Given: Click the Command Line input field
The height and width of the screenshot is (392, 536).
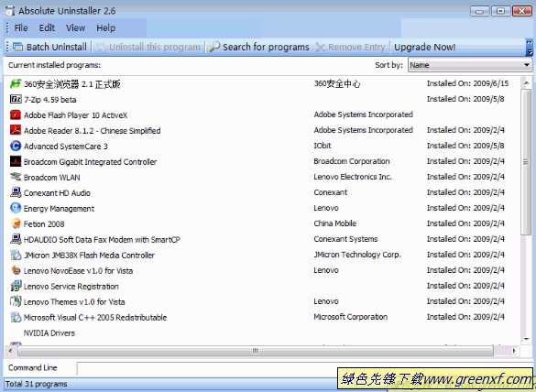Looking at the screenshot, I should [x=304, y=368].
